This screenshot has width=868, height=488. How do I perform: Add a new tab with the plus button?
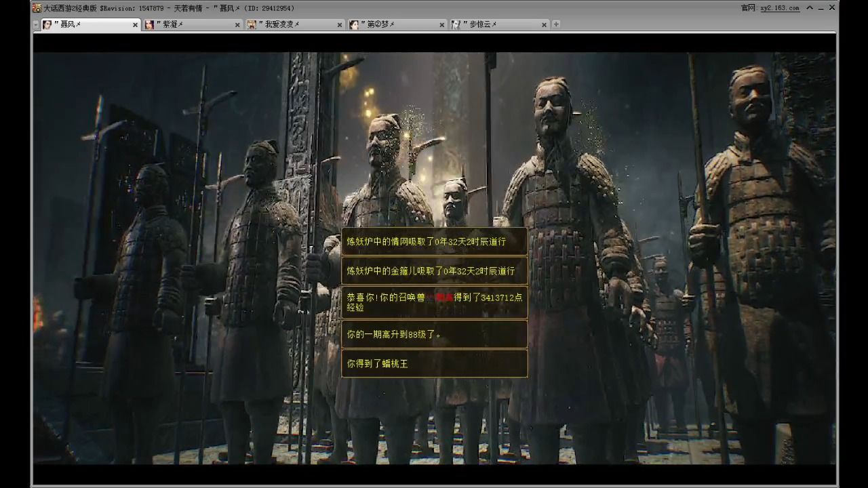coord(556,24)
